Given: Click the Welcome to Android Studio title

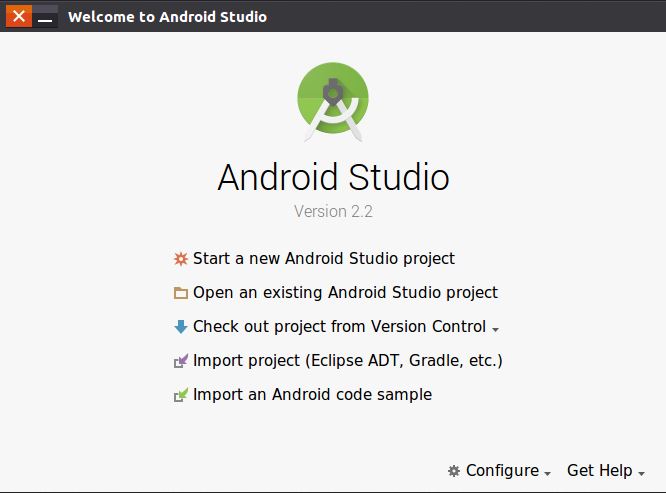Looking at the screenshot, I should click(x=167, y=17).
